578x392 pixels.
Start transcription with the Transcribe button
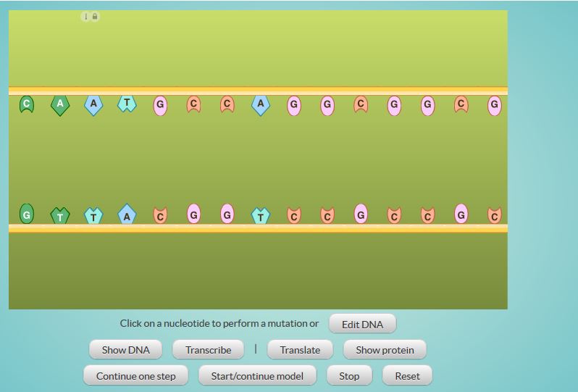(x=209, y=349)
